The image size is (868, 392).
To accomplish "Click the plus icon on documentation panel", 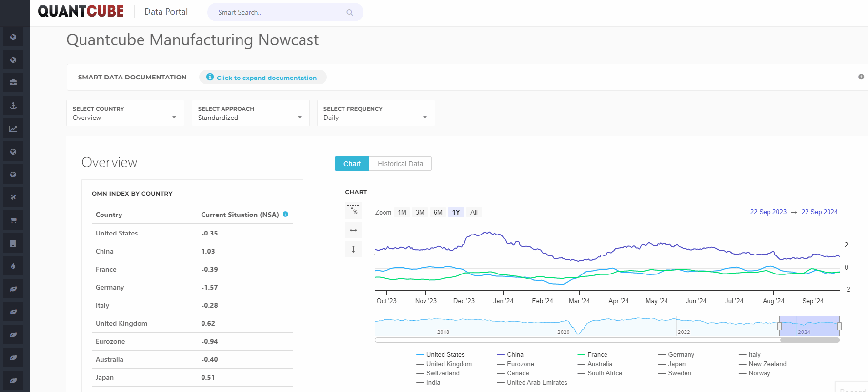I will pyautogui.click(x=861, y=77).
